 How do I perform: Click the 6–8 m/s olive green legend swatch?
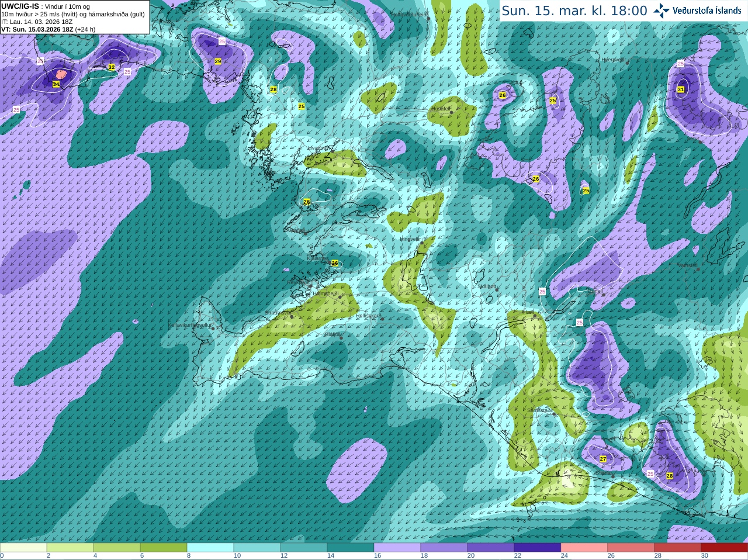coord(164,548)
